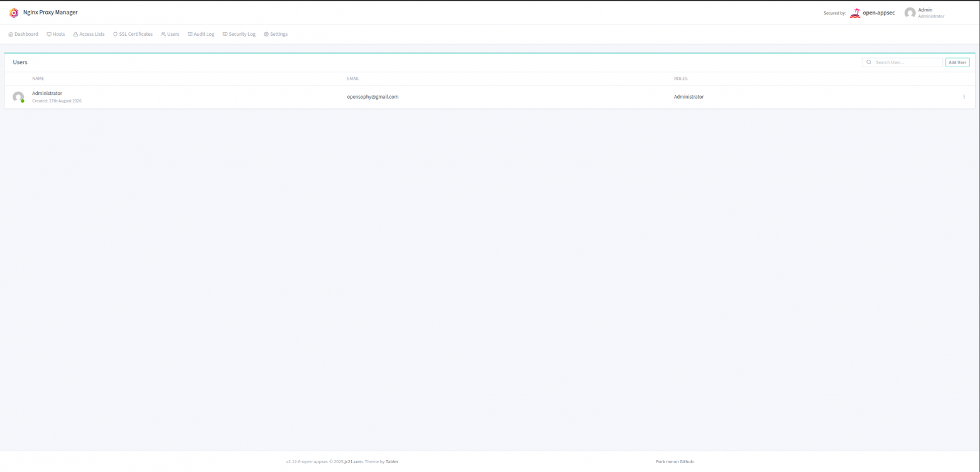Click the Administrator name in the user row
980x472 pixels.
pos(47,93)
